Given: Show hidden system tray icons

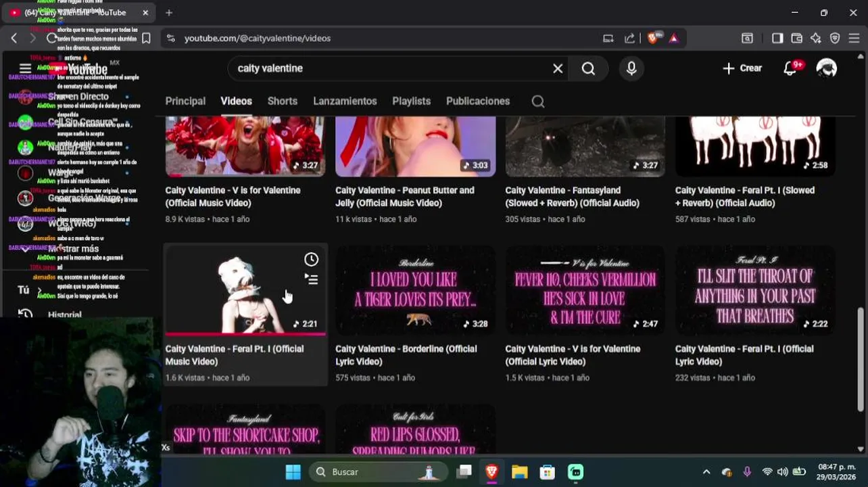Looking at the screenshot, I should 706,472.
